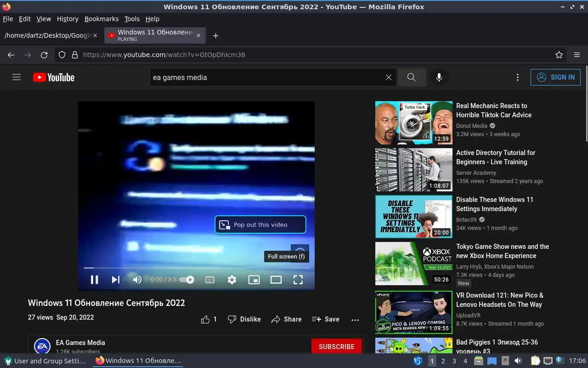Open the Bookmarks menu
The height and width of the screenshot is (368, 588).
click(x=102, y=19)
